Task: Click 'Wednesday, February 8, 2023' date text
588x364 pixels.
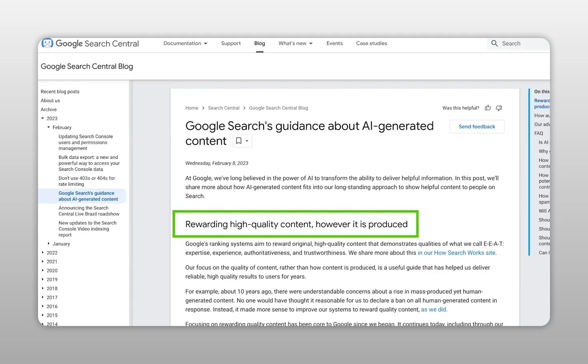Action: coord(217,163)
